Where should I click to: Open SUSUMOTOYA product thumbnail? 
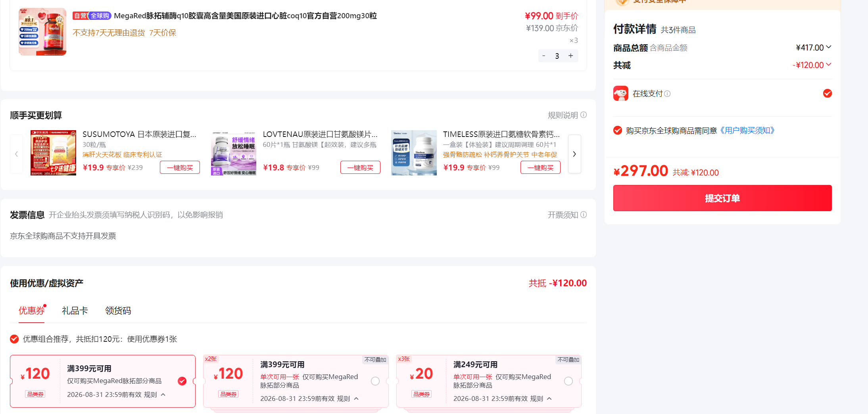(53, 153)
